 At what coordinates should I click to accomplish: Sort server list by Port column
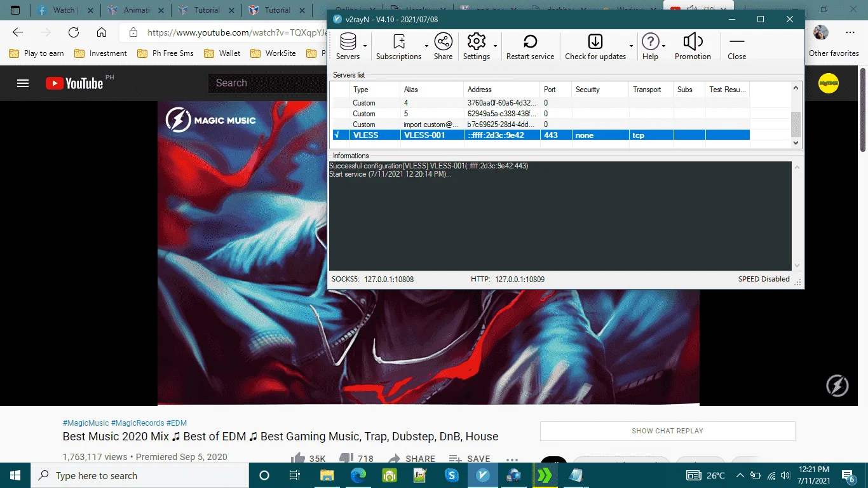tap(556, 90)
